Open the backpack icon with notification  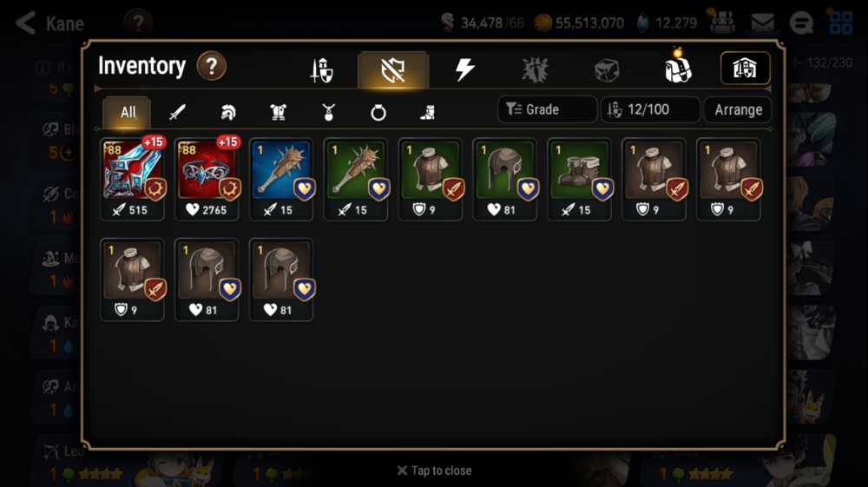[678, 68]
